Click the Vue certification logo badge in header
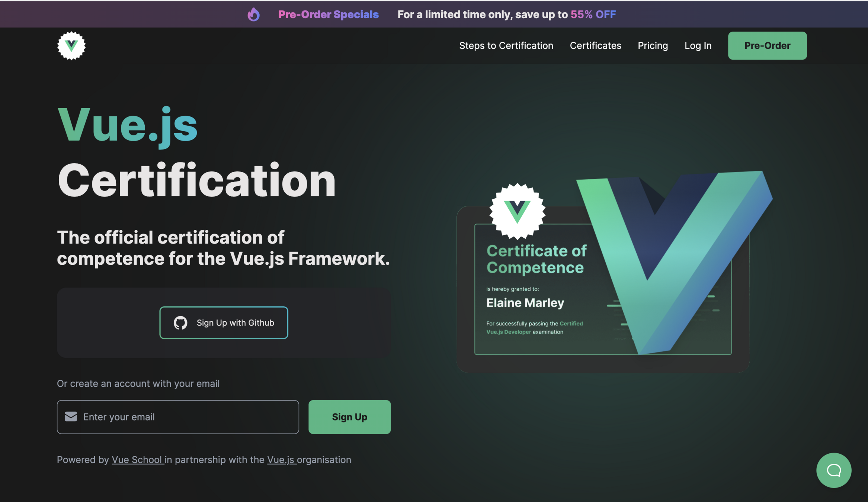Viewport: 868px width, 502px height. click(71, 46)
